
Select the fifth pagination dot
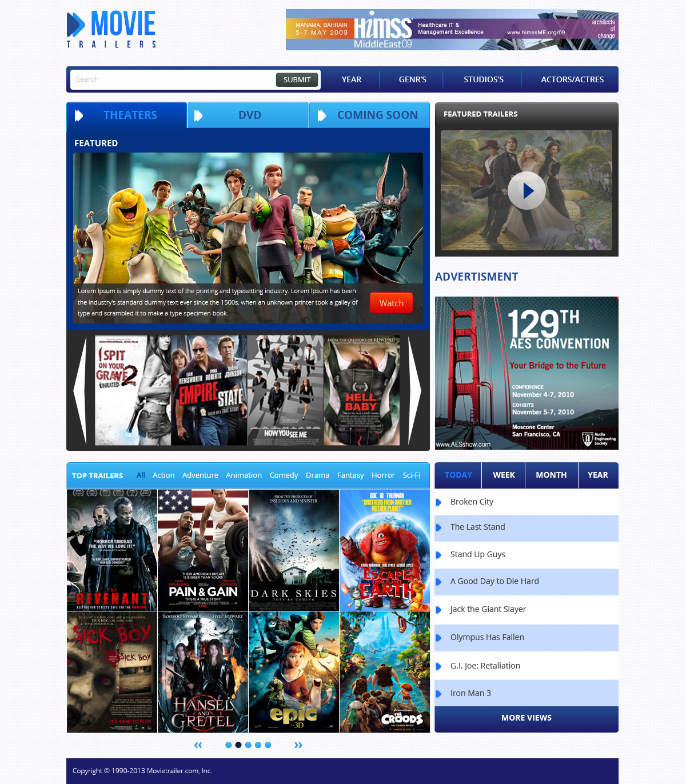tap(268, 745)
